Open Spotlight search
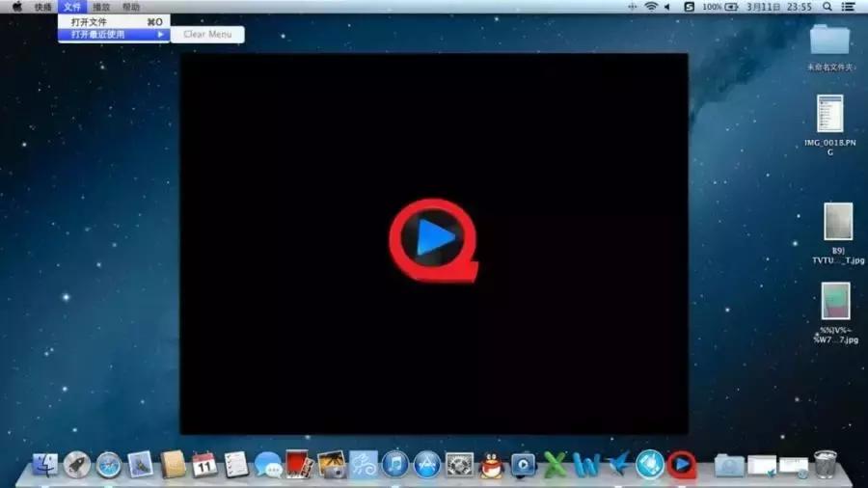This screenshot has height=488, width=868. pos(827,7)
